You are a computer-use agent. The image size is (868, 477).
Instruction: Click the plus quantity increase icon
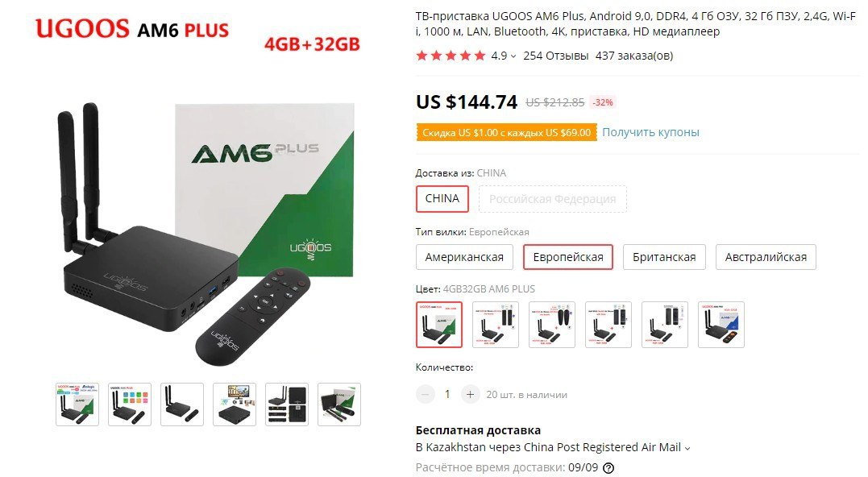tap(470, 395)
